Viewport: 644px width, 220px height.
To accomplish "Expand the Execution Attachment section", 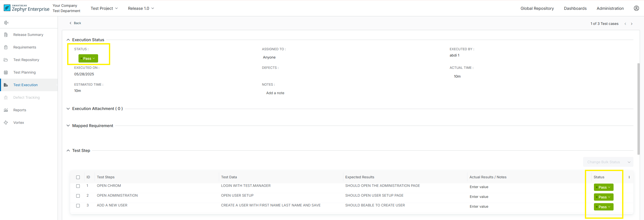I will pyautogui.click(x=68, y=108).
